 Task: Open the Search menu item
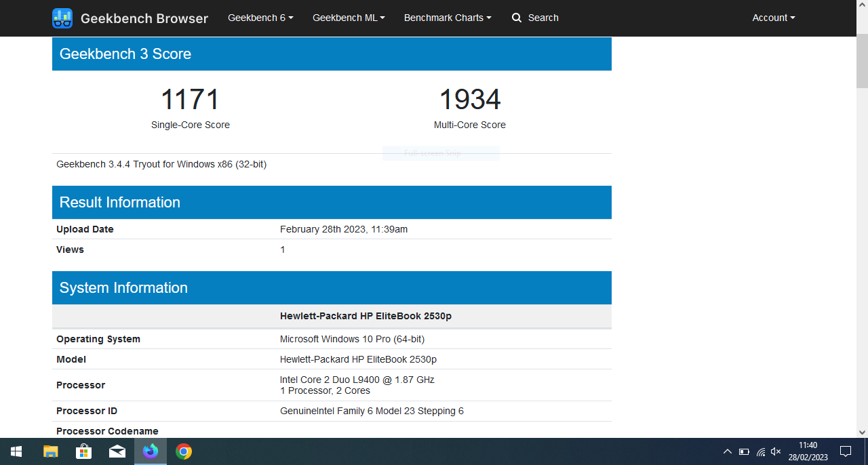coord(535,18)
